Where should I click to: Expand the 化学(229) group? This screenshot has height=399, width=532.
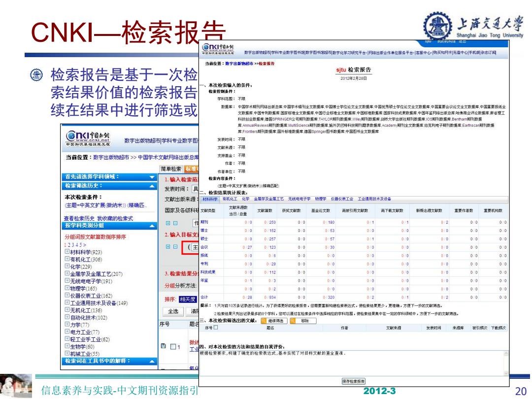(x=67, y=266)
